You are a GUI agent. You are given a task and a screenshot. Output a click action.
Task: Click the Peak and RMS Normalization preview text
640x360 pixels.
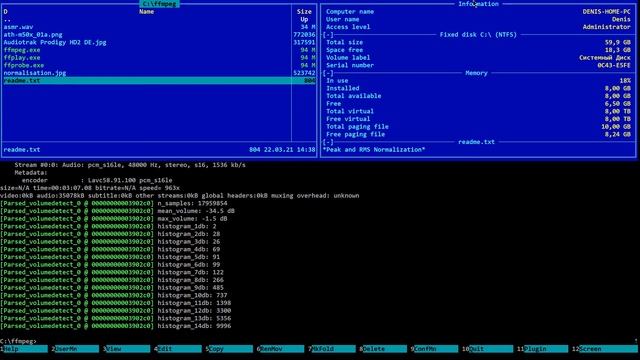374,150
